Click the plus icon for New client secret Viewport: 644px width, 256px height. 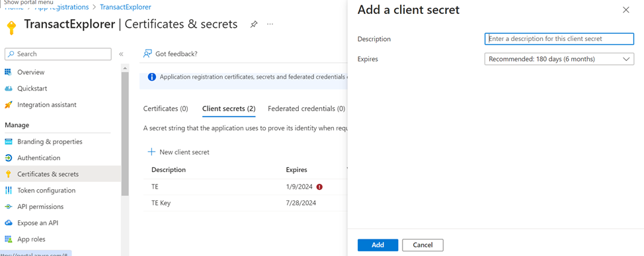[x=151, y=152]
